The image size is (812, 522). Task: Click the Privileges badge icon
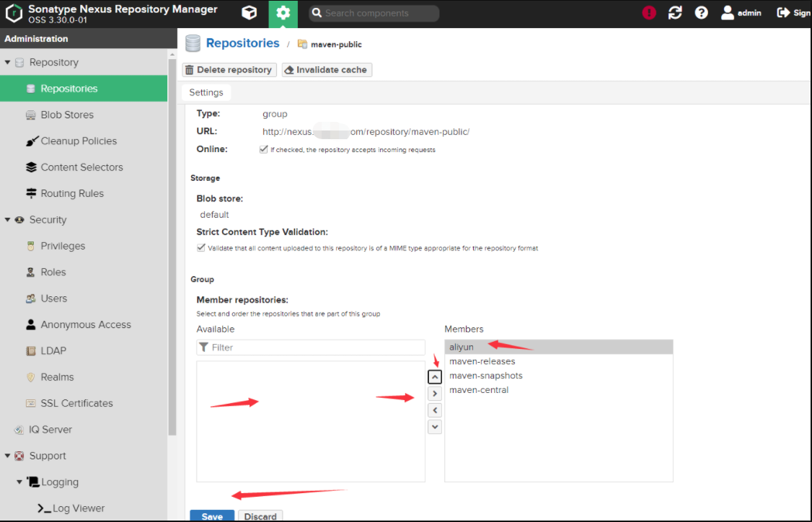31,246
